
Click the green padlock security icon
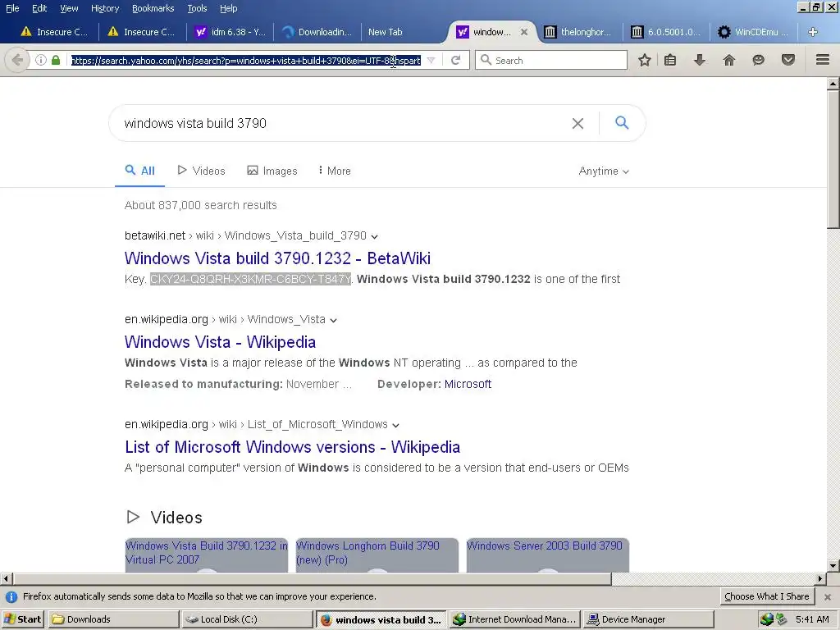[56, 60]
